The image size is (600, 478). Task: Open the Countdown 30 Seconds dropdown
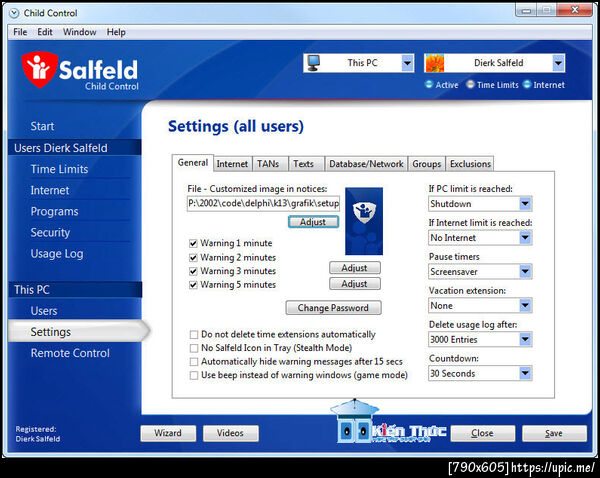(x=525, y=373)
